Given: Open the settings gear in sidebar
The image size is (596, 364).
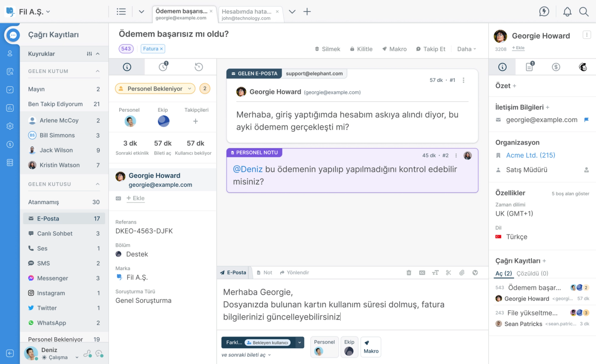Looking at the screenshot, I should pyautogui.click(x=10, y=126).
